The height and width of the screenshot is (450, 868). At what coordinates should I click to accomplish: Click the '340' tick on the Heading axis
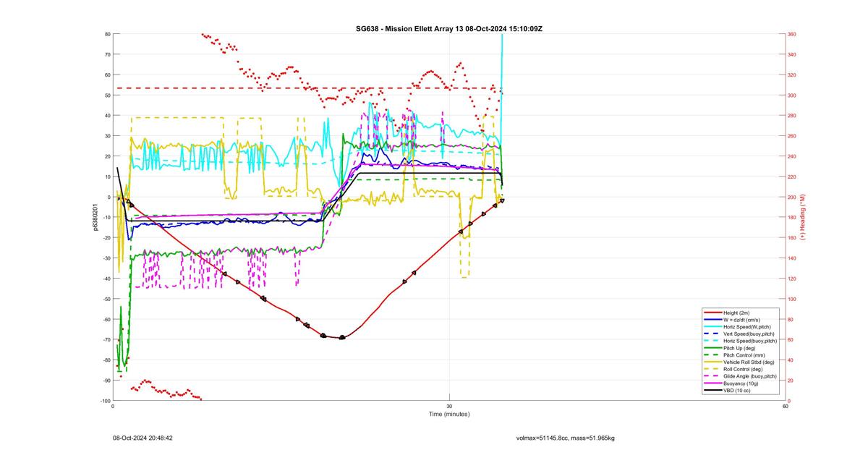pos(792,54)
